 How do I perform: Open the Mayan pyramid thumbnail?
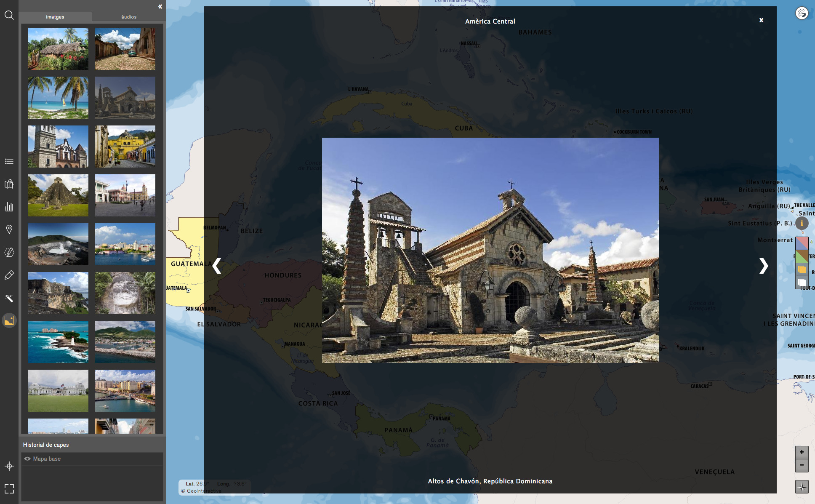[58, 195]
